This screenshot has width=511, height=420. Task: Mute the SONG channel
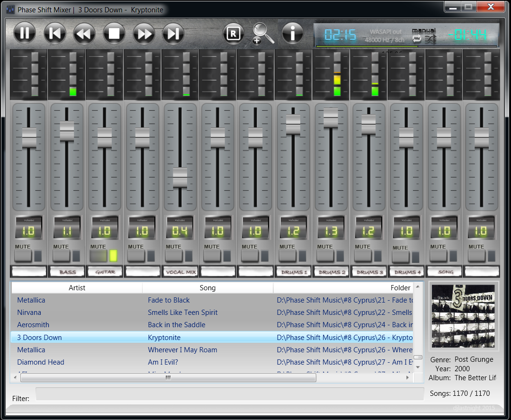pyautogui.click(x=439, y=256)
